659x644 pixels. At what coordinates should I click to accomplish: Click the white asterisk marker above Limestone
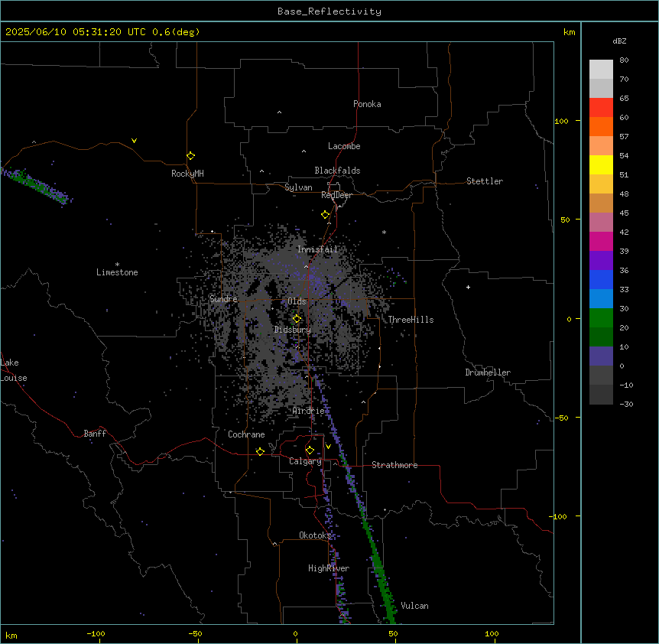pos(117,265)
